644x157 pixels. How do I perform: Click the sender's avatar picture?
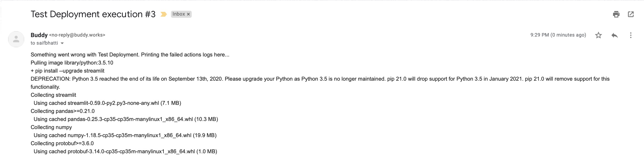[x=16, y=39]
